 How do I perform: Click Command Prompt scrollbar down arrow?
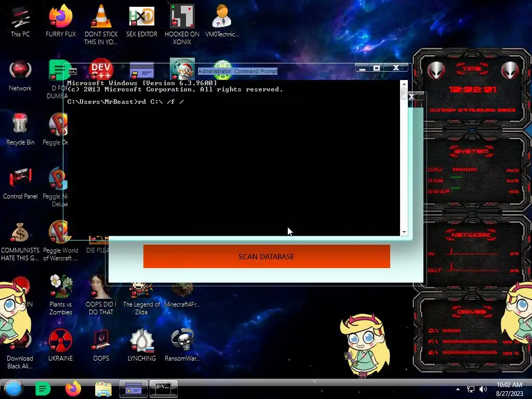(404, 232)
